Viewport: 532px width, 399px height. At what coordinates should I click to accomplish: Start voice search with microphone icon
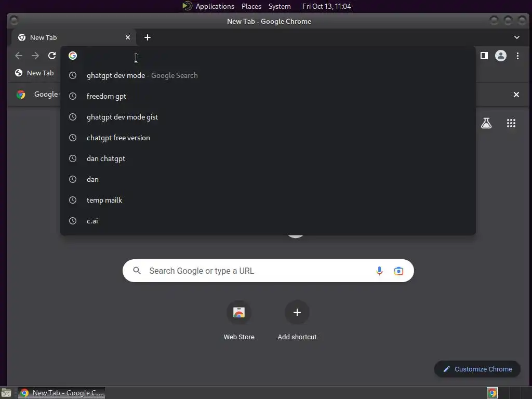[379, 271]
